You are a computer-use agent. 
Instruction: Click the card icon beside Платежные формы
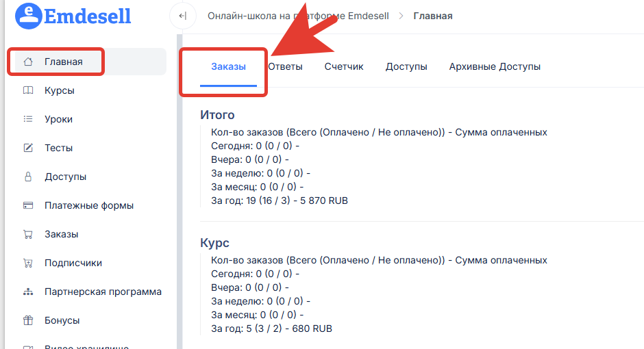pyautogui.click(x=28, y=205)
